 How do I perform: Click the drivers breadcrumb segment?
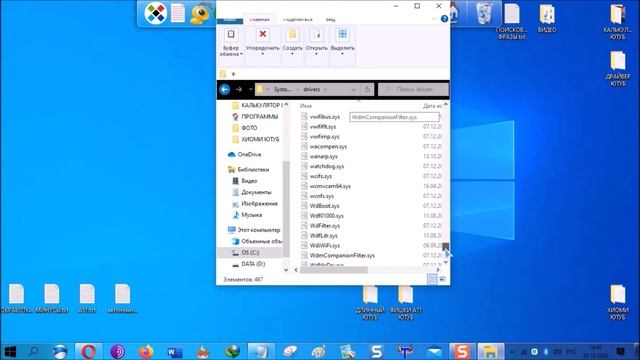coord(311,89)
